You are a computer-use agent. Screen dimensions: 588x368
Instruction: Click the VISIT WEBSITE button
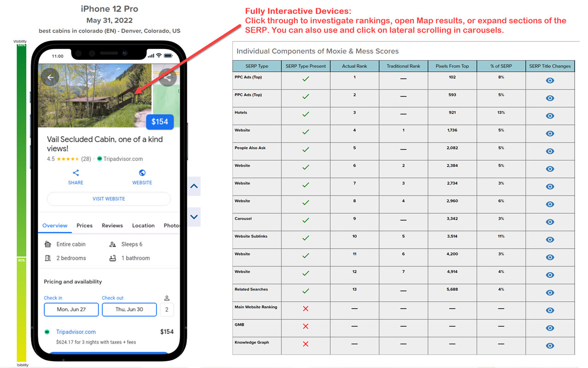click(109, 199)
